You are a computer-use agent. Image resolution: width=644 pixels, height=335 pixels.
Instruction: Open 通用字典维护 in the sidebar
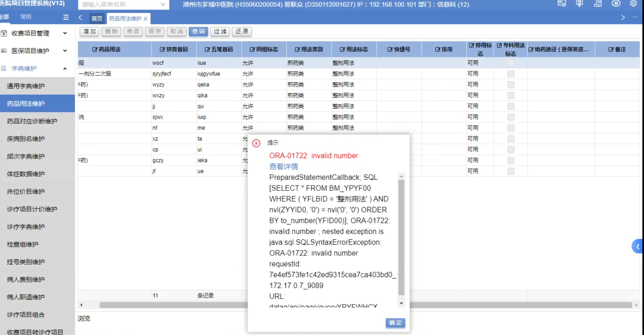pyautogui.click(x=37, y=86)
